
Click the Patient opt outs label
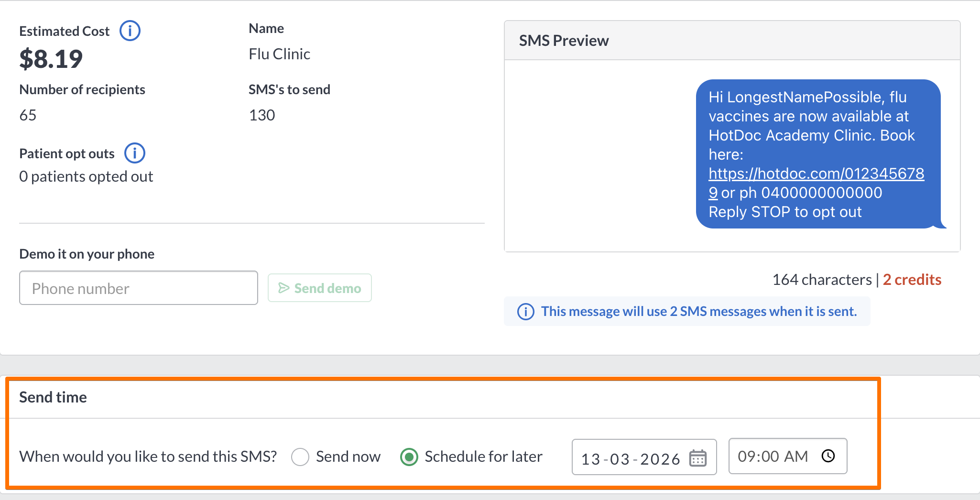[67, 154]
